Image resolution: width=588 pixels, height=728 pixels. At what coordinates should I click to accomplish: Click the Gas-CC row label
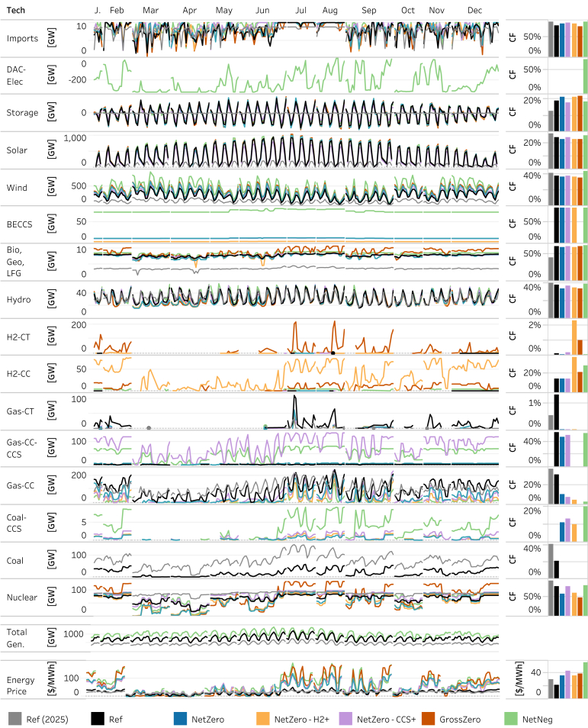[x=21, y=485]
